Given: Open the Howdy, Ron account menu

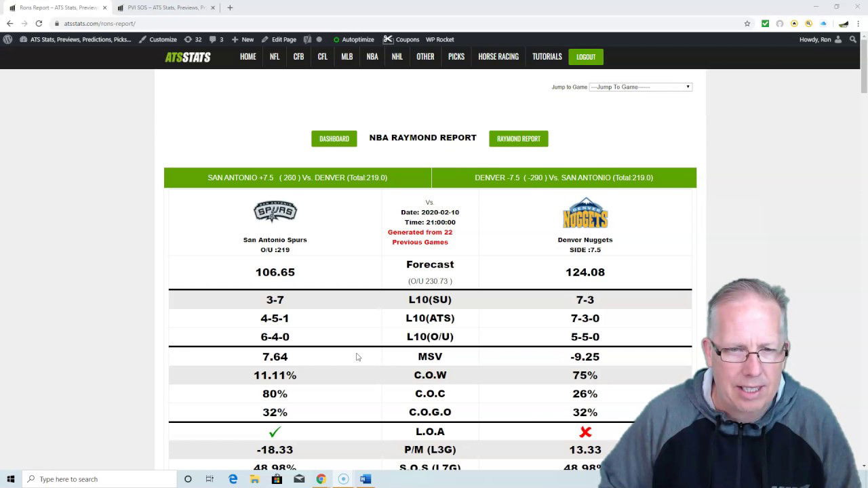Looking at the screenshot, I should point(820,39).
